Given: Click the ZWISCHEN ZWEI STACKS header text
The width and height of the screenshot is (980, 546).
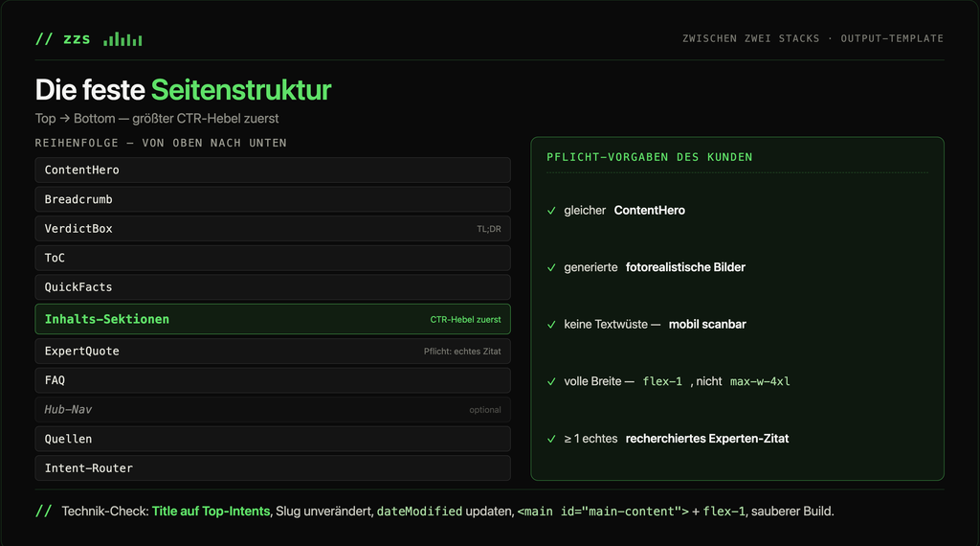Looking at the screenshot, I should coord(750,38).
